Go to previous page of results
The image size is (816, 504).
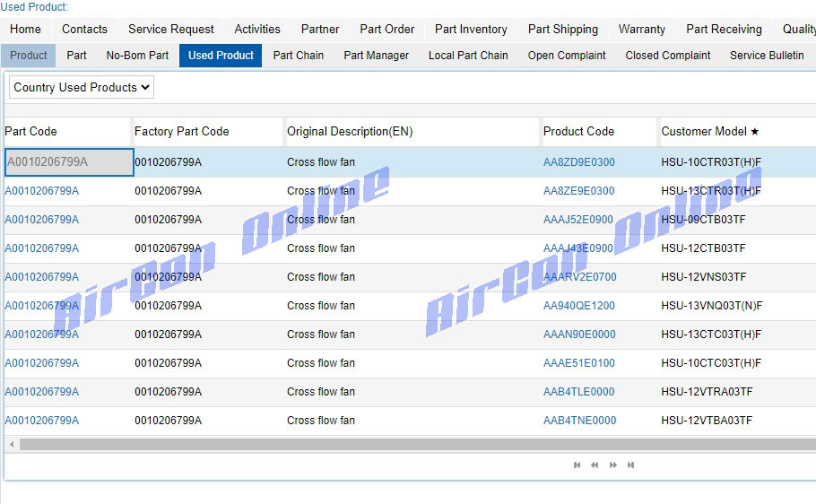(595, 465)
